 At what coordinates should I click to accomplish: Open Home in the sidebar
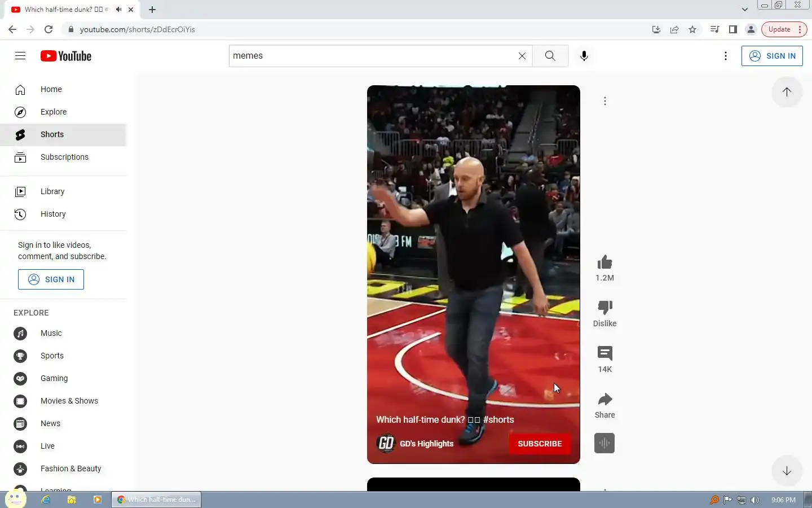point(63,89)
